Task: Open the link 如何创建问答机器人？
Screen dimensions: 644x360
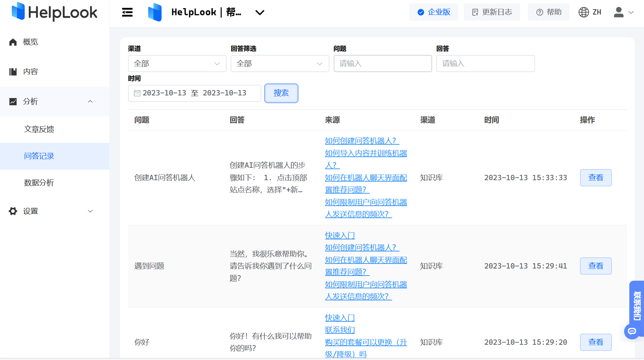Action: [x=361, y=141]
